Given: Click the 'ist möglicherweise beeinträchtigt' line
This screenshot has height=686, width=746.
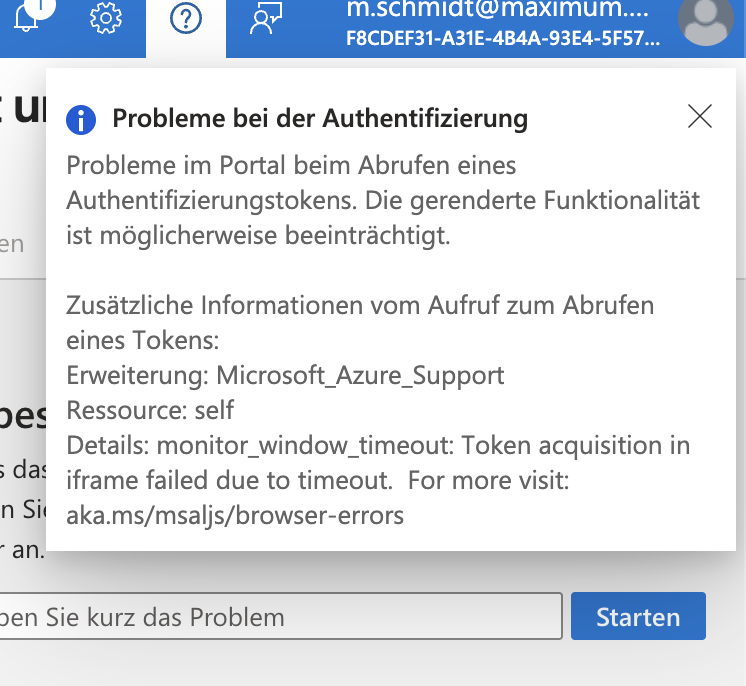Looking at the screenshot, I should tap(258, 235).
